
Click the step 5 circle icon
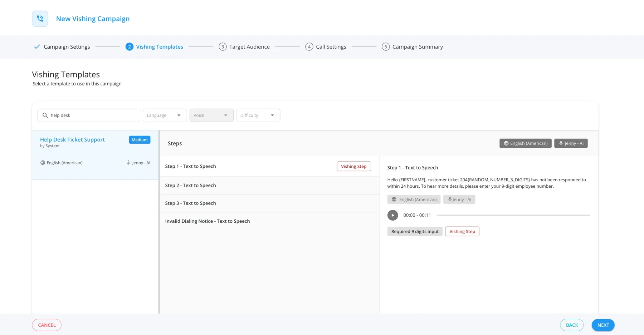(x=386, y=47)
